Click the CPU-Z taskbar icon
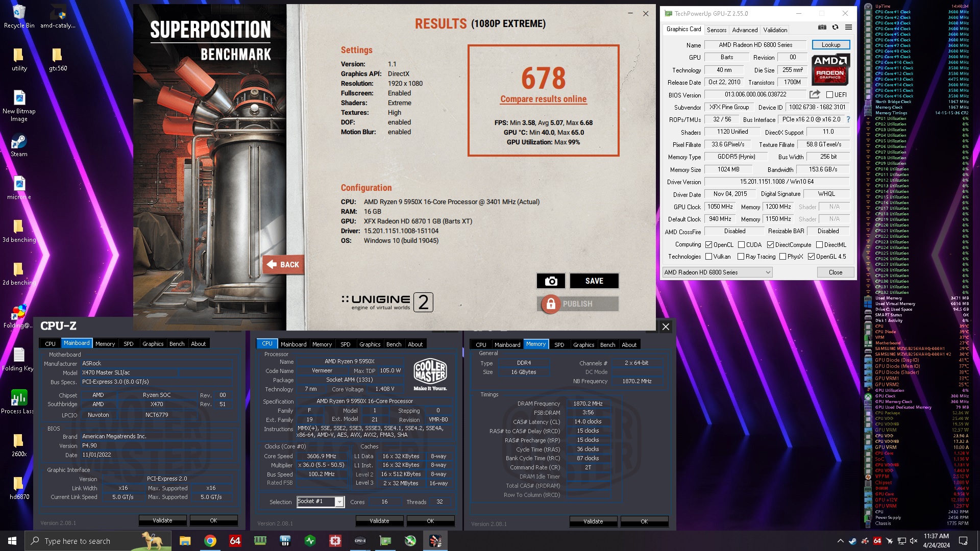The height and width of the screenshot is (551, 980). (360, 541)
